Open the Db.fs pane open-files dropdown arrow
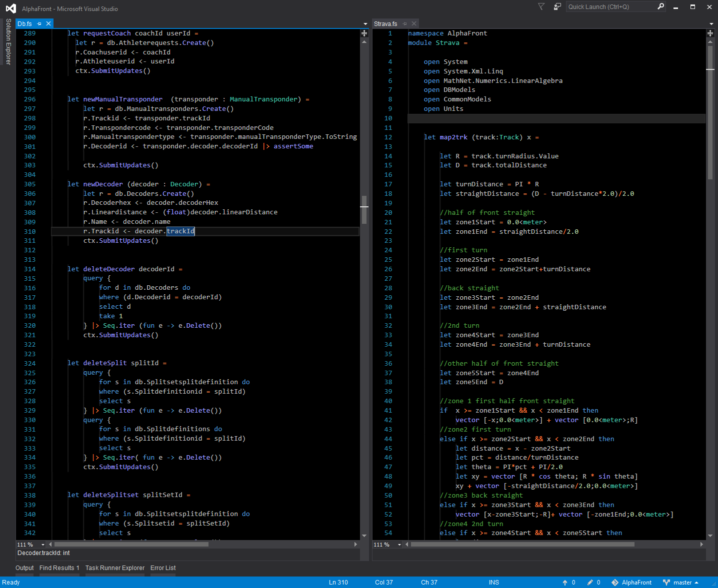The image size is (718, 588). pos(365,24)
